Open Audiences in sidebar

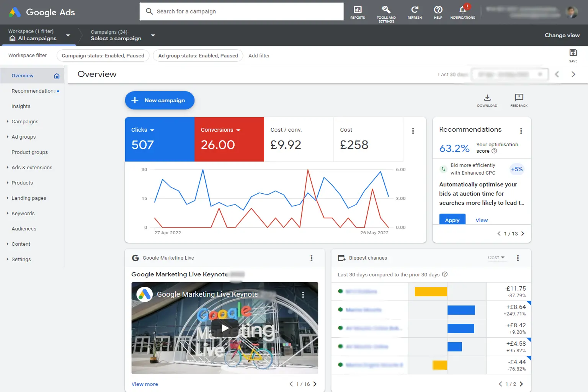24,229
